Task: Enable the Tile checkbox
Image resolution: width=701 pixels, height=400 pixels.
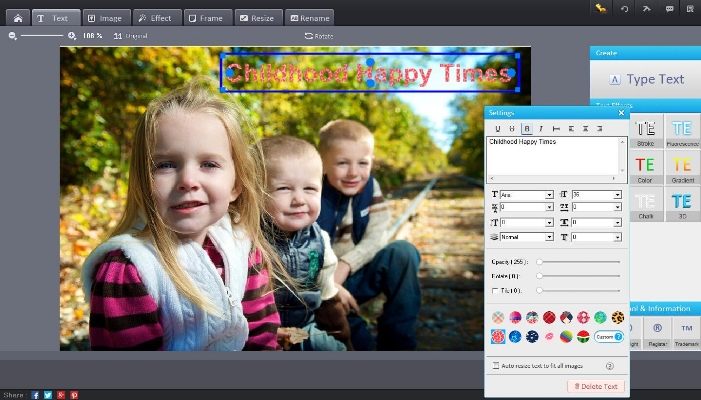Action: coord(495,291)
